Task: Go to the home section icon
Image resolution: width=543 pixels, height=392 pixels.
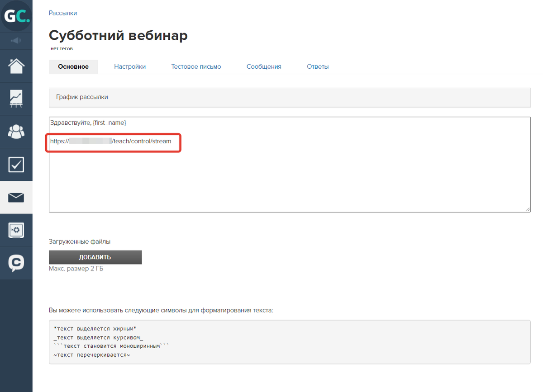Action: tap(16, 66)
